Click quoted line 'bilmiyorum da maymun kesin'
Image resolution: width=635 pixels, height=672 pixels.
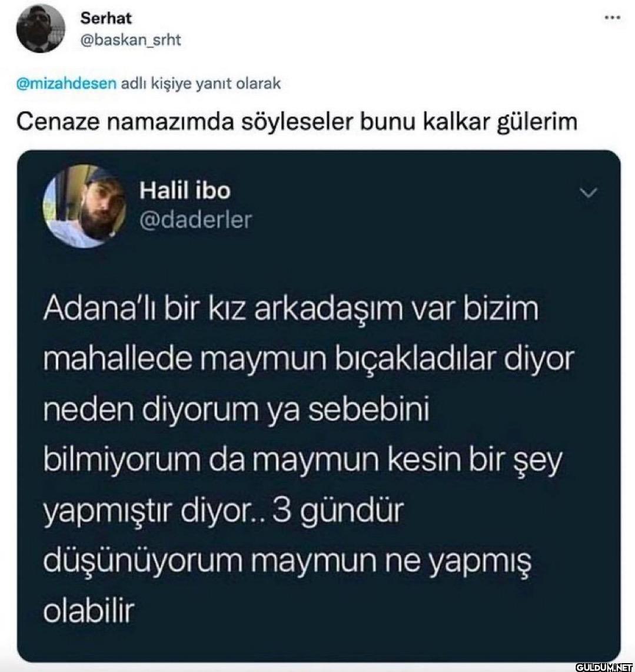(302, 461)
